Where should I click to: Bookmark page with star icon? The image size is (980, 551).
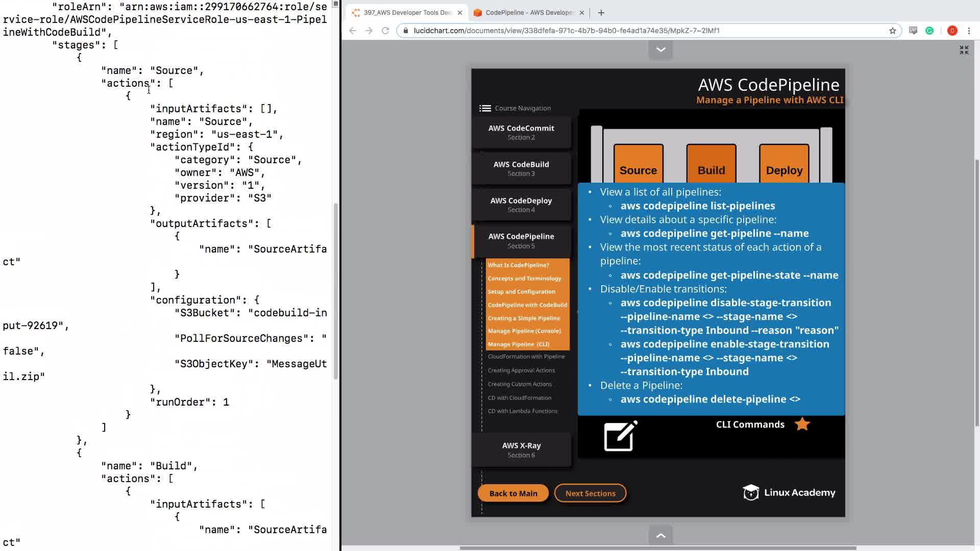[x=892, y=31]
